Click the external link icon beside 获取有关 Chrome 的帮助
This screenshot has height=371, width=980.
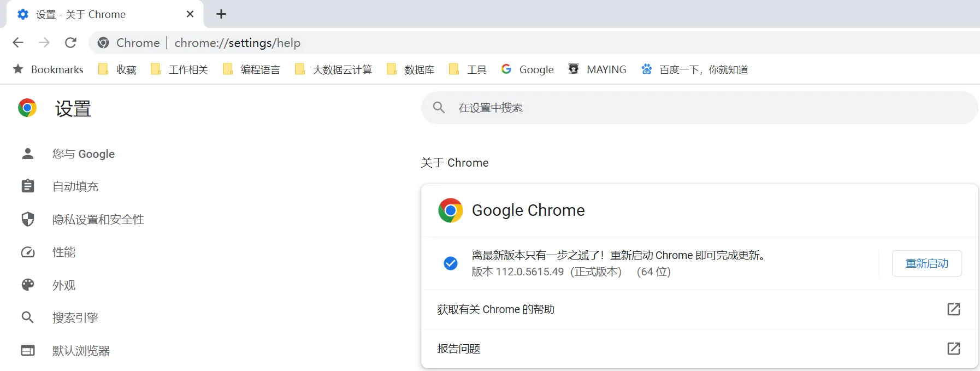954,309
